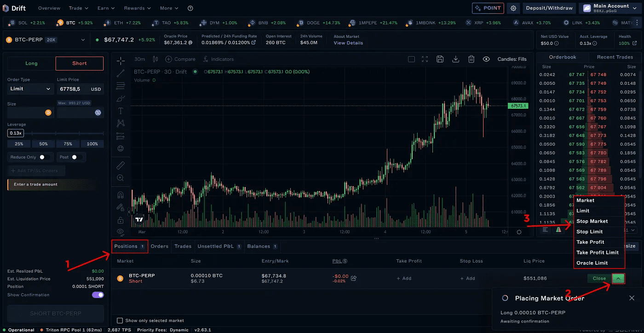Select the text drawing tool
This screenshot has width=644, height=333.
[x=121, y=111]
